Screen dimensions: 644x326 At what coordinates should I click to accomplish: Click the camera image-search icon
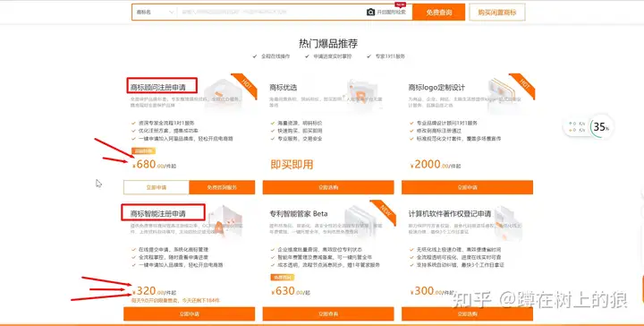coord(370,13)
